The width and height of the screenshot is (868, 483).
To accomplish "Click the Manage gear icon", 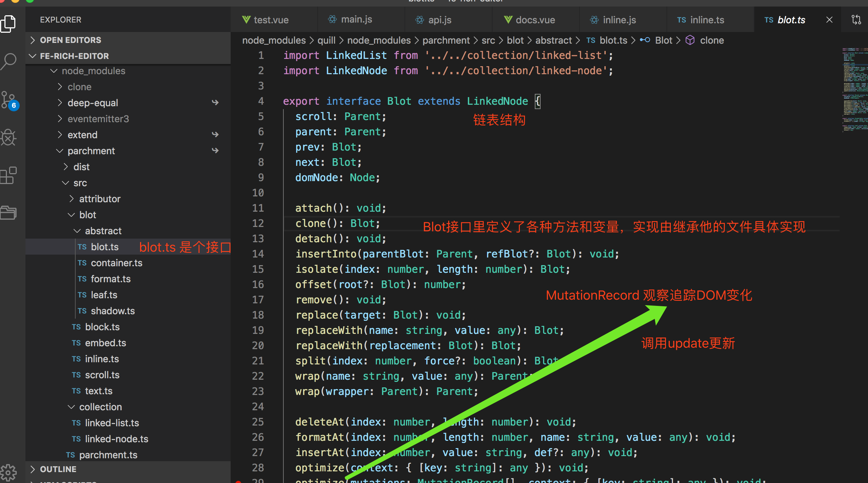I will [9, 472].
